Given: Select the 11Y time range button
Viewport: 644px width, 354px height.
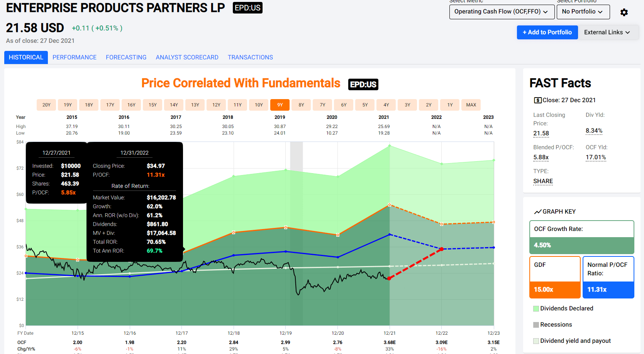Looking at the screenshot, I should tap(237, 105).
